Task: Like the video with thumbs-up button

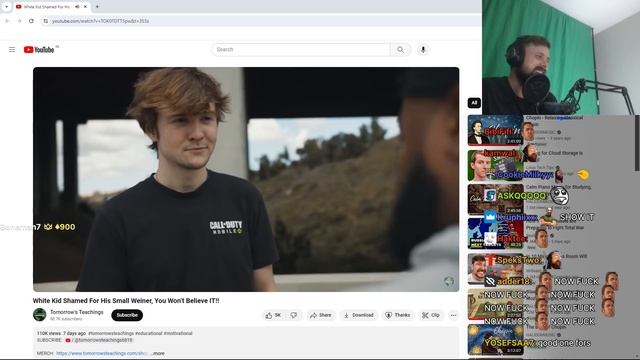Action: 273,315
